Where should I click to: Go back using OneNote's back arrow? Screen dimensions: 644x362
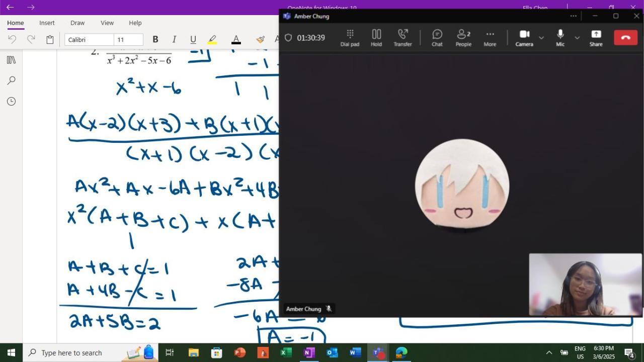pyautogui.click(x=10, y=7)
